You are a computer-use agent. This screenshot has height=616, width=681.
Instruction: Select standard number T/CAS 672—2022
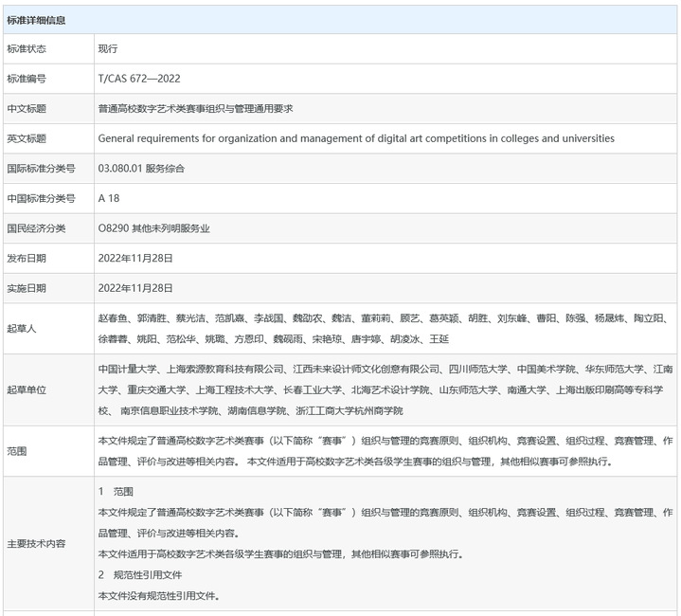[139, 79]
